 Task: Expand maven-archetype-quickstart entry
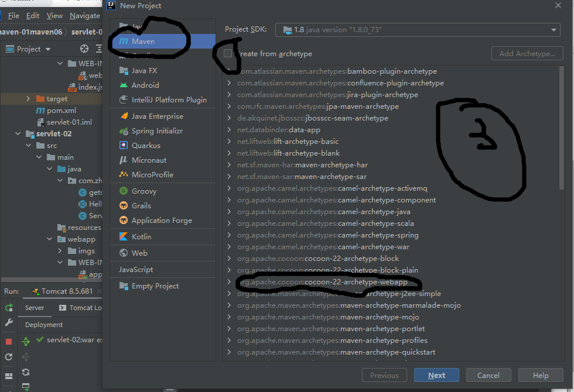point(229,352)
